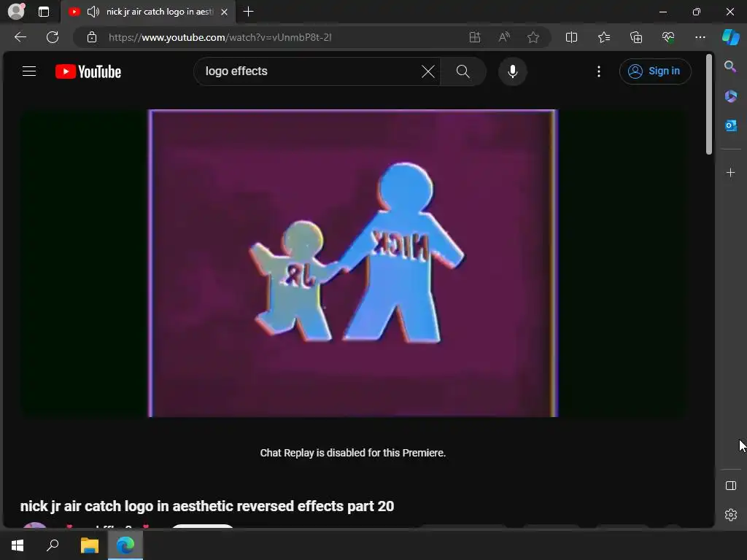Select the 'nick jr air catch logo' tab
The width and height of the screenshot is (747, 560).
point(147,12)
